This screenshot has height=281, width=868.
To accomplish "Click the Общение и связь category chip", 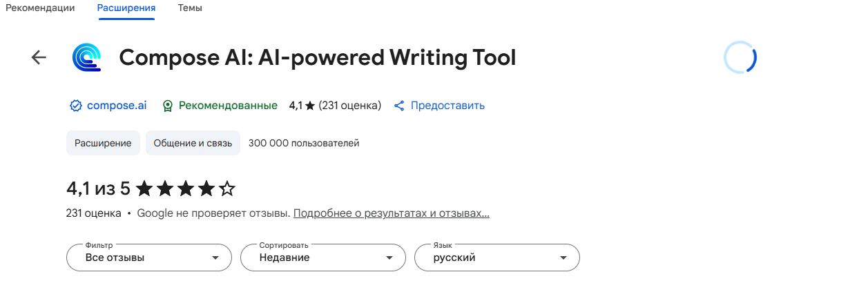I will (x=193, y=143).
